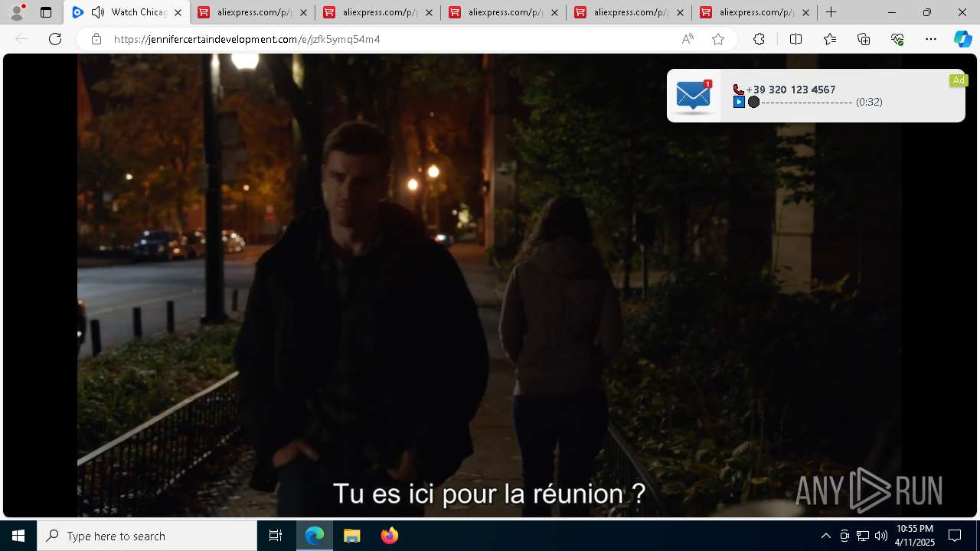The image size is (980, 551).
Task: Open the Meet Now tray icon
Action: coord(844,536)
